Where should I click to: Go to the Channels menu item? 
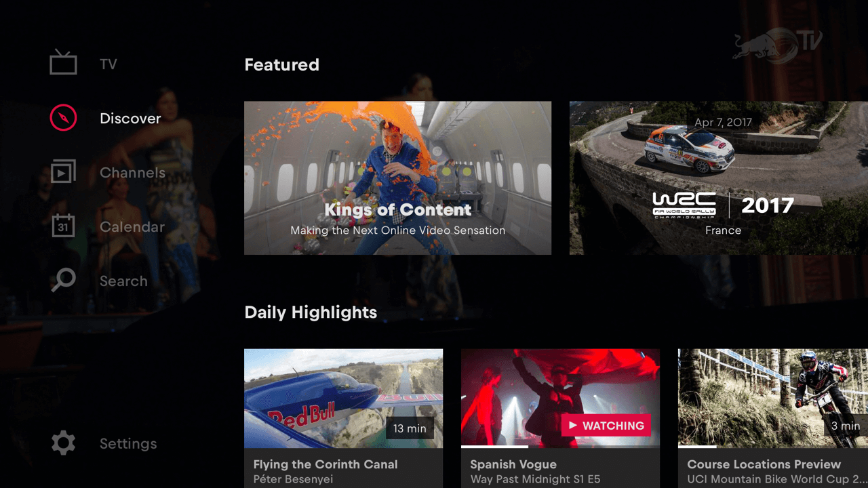[x=132, y=173]
